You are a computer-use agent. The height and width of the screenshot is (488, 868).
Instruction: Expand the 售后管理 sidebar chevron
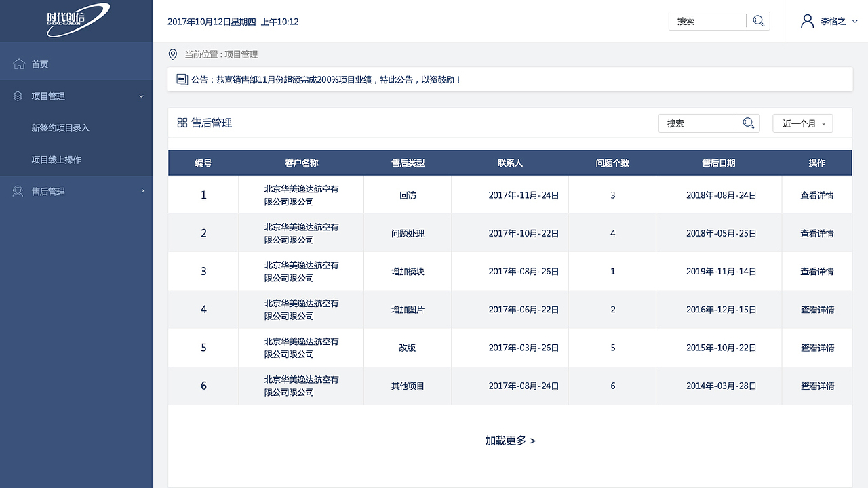point(142,192)
